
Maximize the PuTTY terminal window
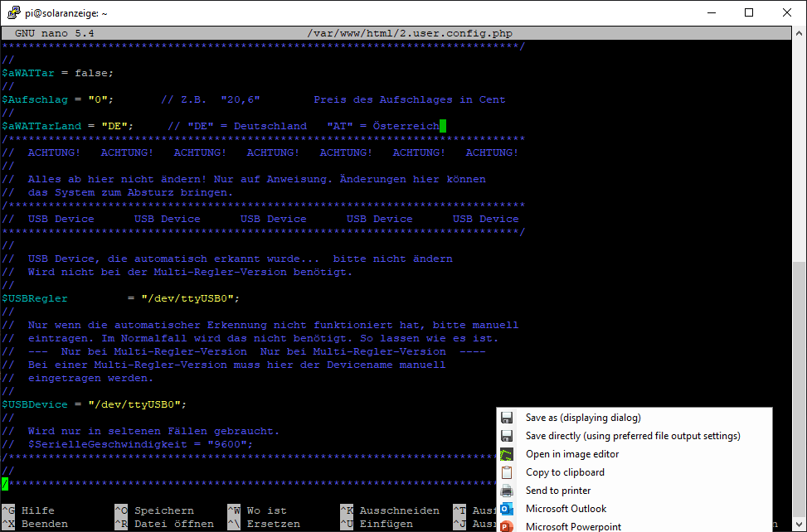pyautogui.click(x=749, y=12)
